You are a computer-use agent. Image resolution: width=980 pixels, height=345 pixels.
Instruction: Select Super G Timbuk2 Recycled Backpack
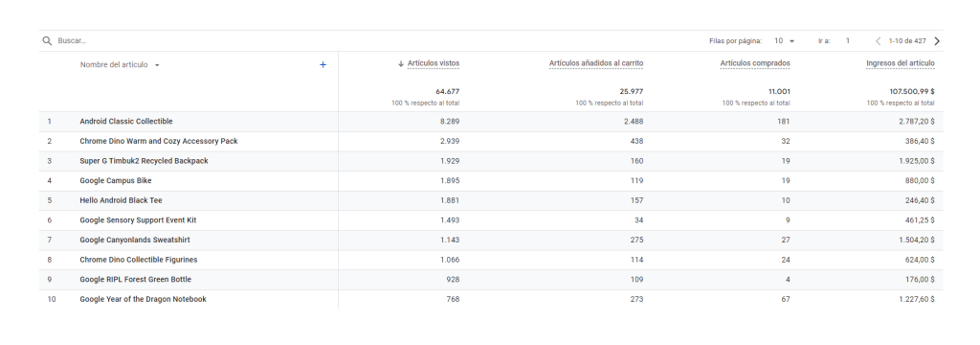click(x=144, y=161)
